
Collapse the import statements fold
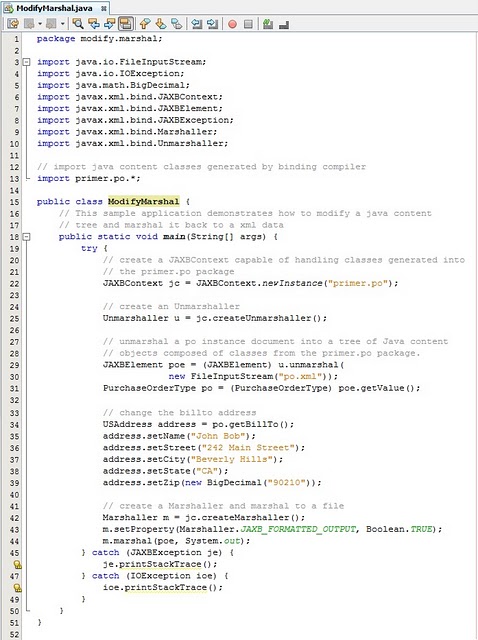tap(26, 62)
